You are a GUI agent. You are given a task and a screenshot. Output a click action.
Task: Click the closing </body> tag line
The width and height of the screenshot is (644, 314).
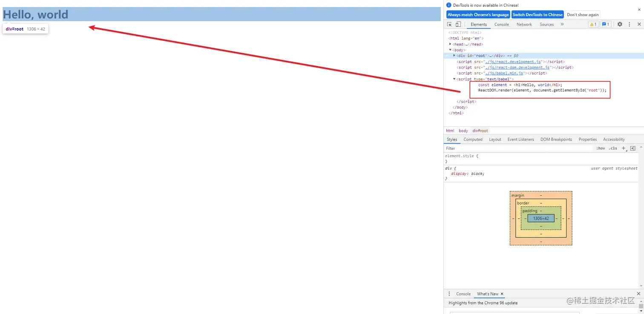coord(460,107)
